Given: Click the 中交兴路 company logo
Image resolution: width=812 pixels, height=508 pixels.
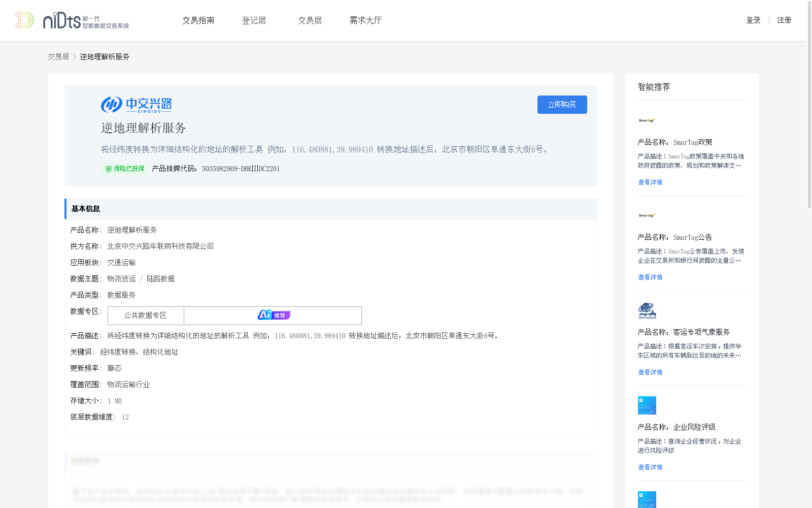Looking at the screenshot, I should 136,105.
